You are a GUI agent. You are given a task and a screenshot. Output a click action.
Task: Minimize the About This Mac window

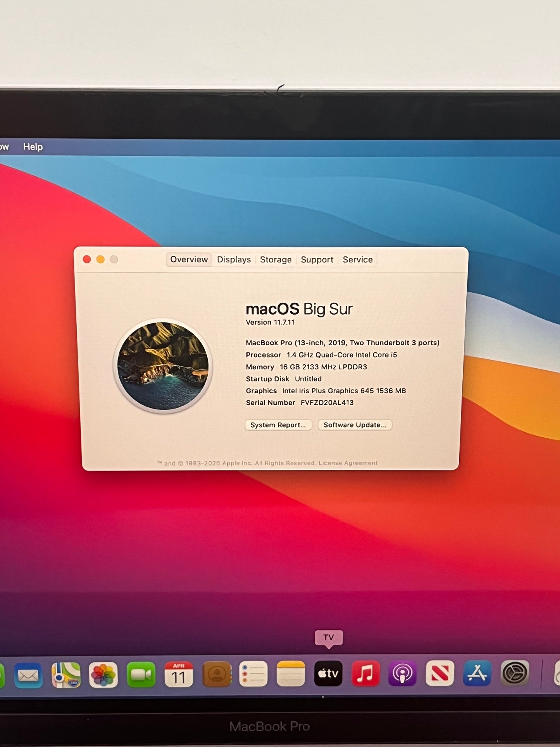100,259
